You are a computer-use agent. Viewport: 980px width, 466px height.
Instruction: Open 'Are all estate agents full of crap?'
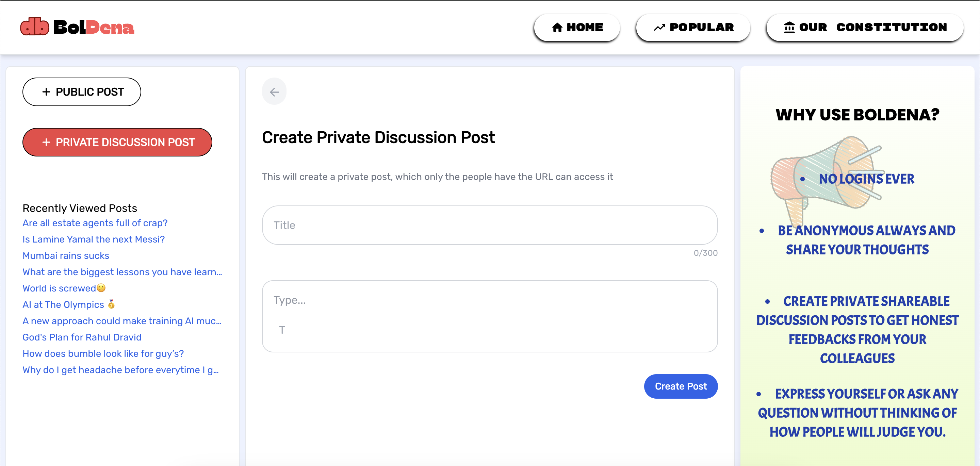point(95,223)
